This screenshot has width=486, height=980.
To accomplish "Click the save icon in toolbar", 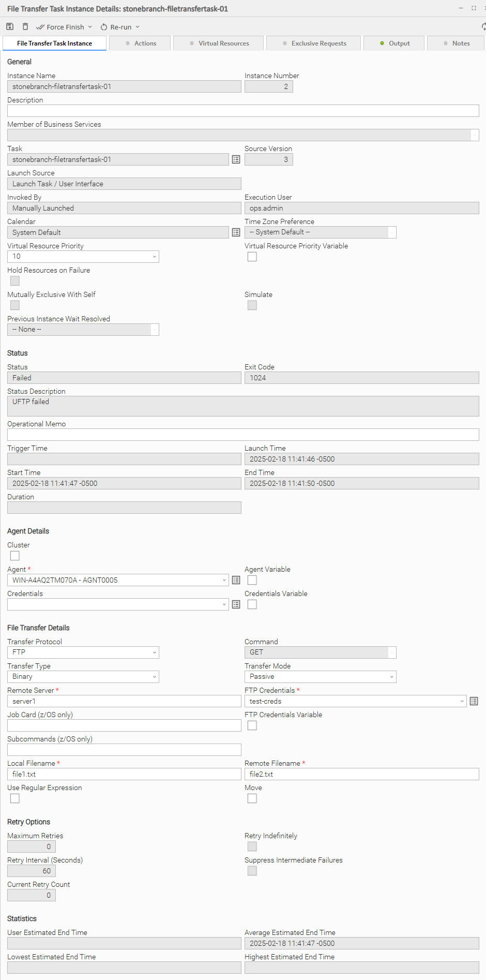I will click(x=10, y=26).
